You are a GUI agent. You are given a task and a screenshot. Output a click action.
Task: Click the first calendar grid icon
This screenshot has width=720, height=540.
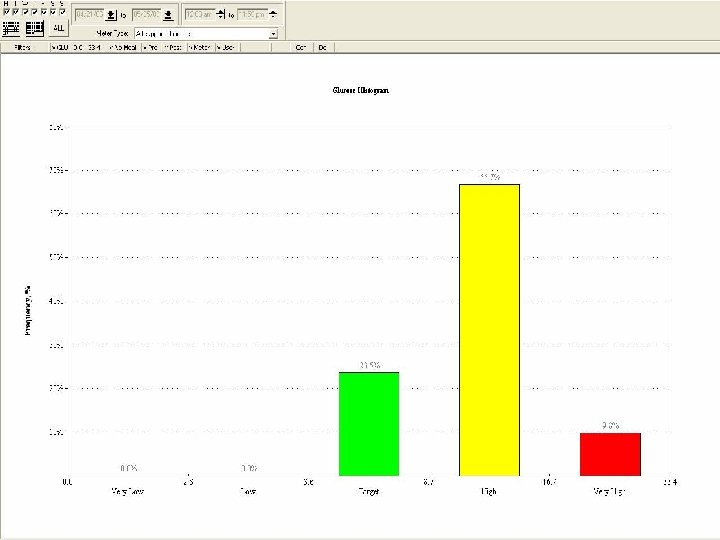pyautogui.click(x=11, y=28)
